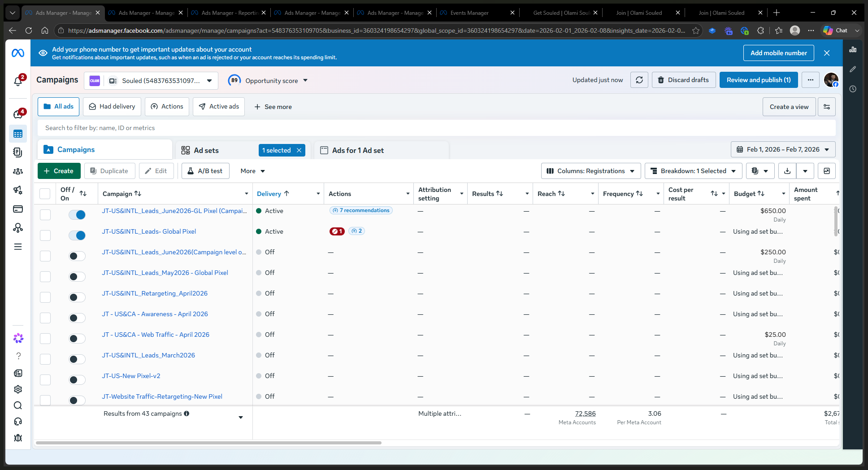Image resolution: width=868 pixels, height=470 pixels.
Task: Turn off the JT-US&INTL_Leads- Global Pixel campaign
Action: pos(77,235)
